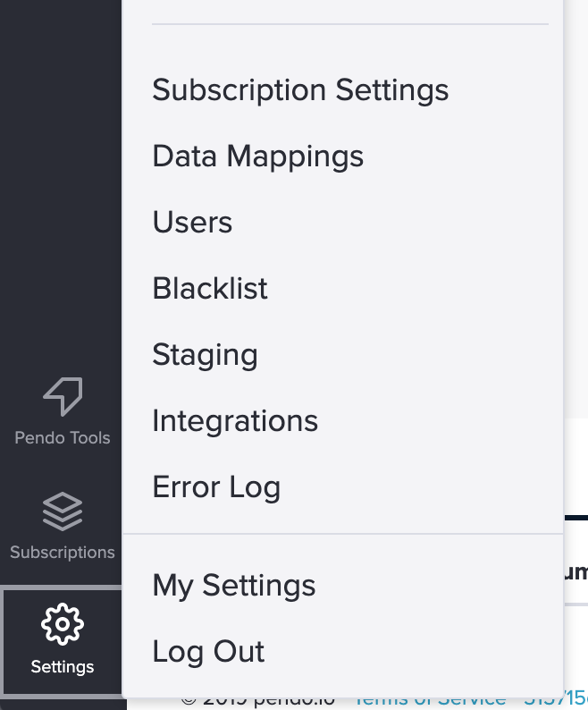Click the cut-off bold column header at right edge
588x710 pixels.
[x=575, y=572]
